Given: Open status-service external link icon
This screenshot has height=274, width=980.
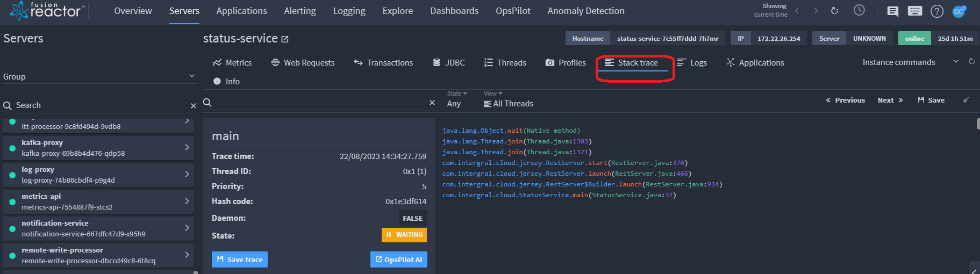Looking at the screenshot, I should [285, 39].
